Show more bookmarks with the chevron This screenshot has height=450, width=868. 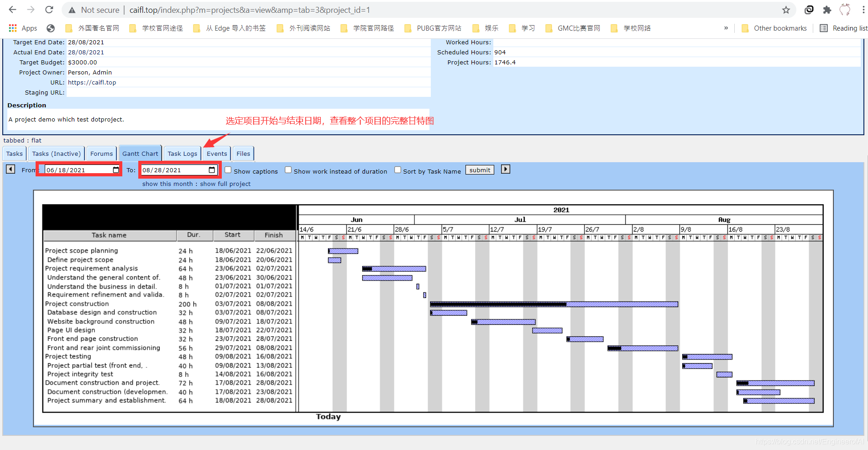(726, 28)
